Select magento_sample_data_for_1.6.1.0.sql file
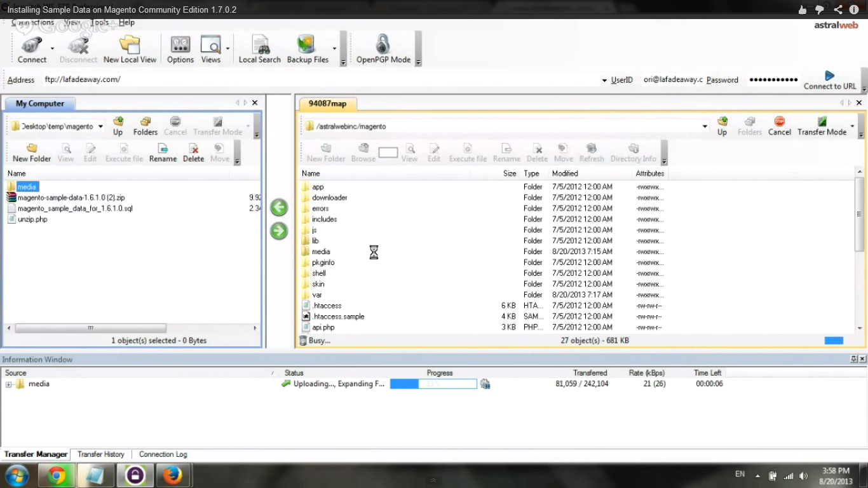868x488 pixels. pyautogui.click(x=75, y=208)
